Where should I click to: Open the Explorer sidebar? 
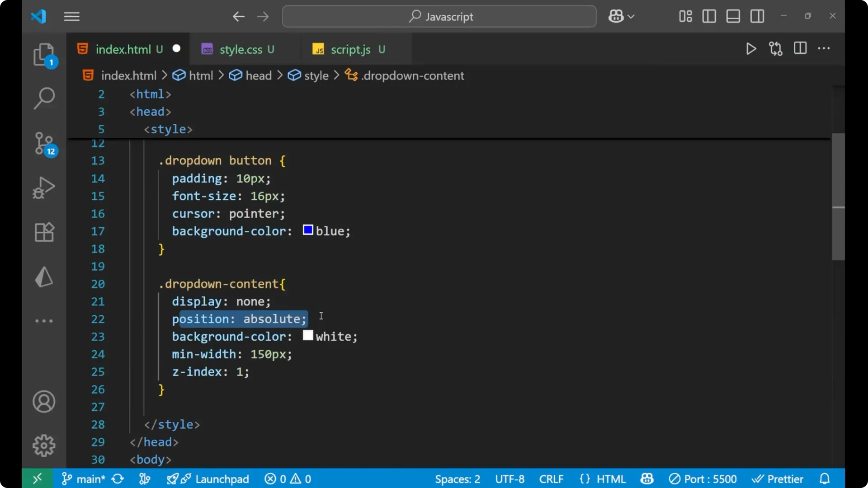point(44,54)
